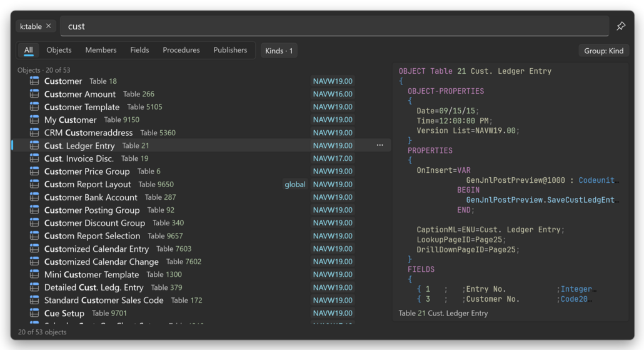Click the OBJECT Table 21 header line in preview
The height and width of the screenshot is (350, 644).
click(475, 71)
